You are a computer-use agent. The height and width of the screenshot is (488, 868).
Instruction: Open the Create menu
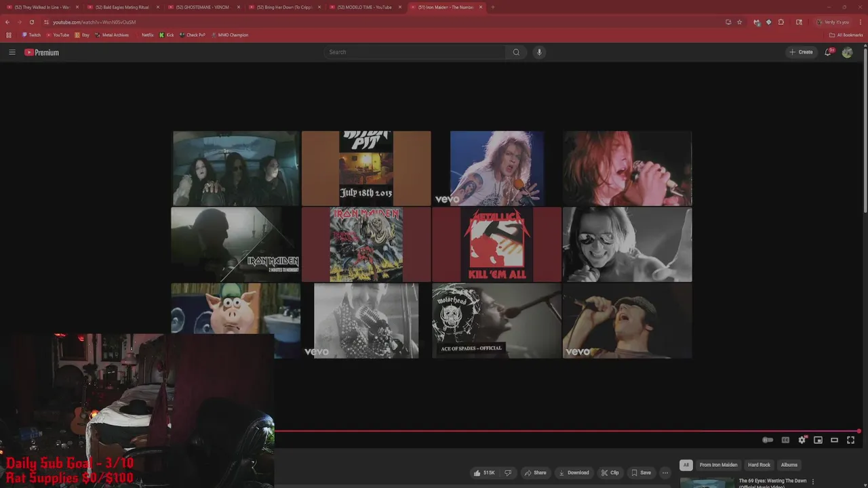(x=801, y=52)
